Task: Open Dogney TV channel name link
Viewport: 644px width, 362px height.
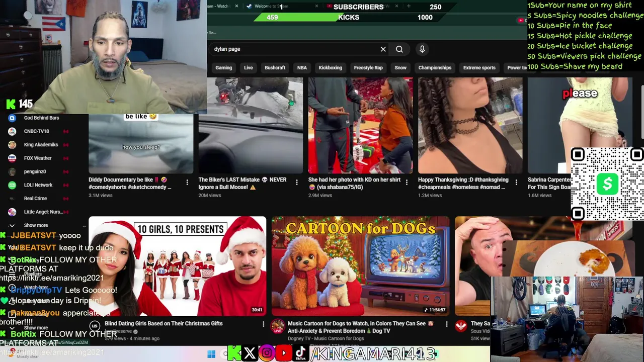Action: (x=326, y=338)
